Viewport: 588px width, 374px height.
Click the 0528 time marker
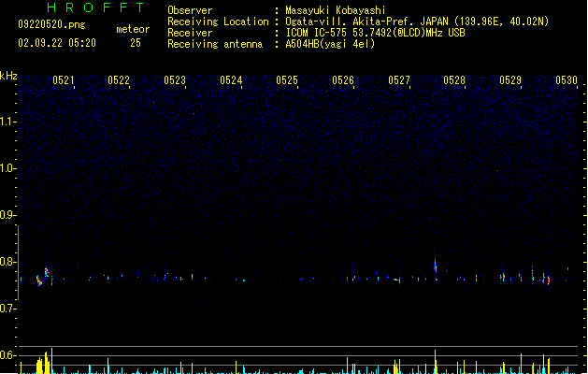tap(454, 80)
